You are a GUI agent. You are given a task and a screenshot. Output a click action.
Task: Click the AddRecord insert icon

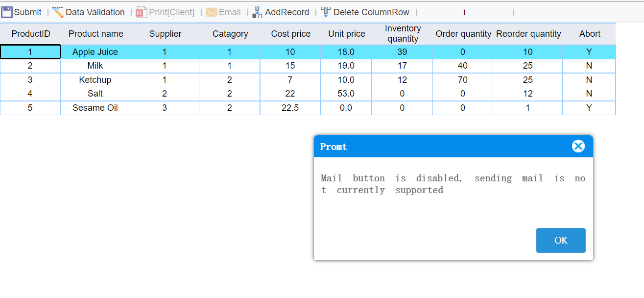[257, 13]
